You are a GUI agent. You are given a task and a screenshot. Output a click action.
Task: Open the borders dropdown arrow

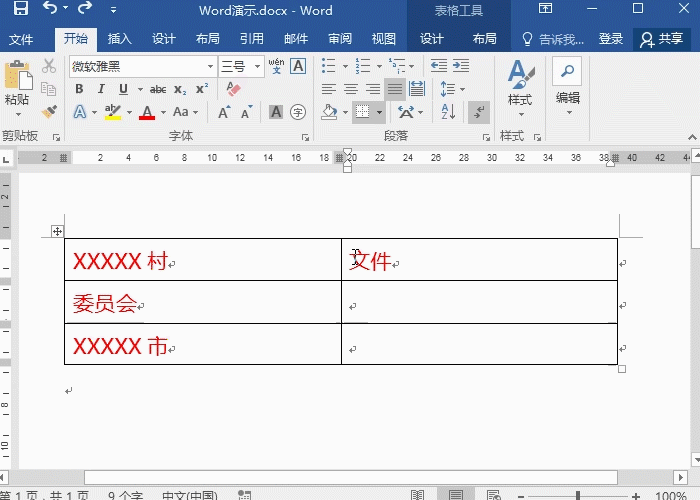(379, 112)
